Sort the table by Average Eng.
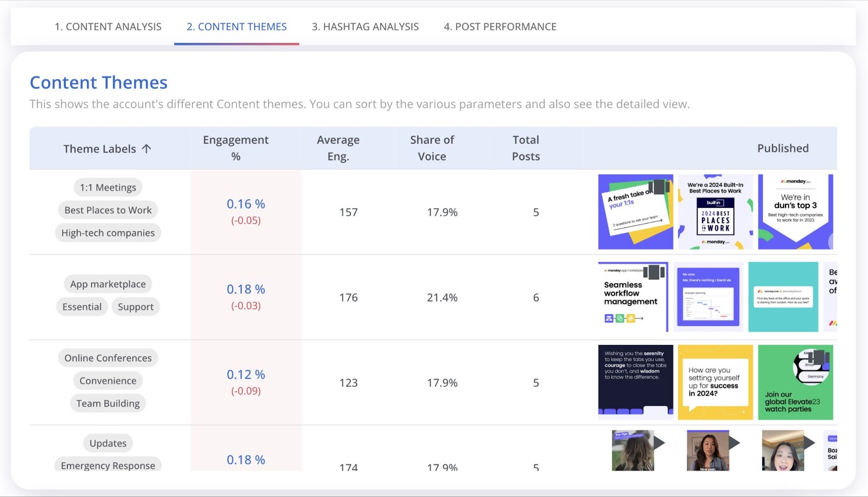This screenshot has height=497, width=868. click(338, 148)
